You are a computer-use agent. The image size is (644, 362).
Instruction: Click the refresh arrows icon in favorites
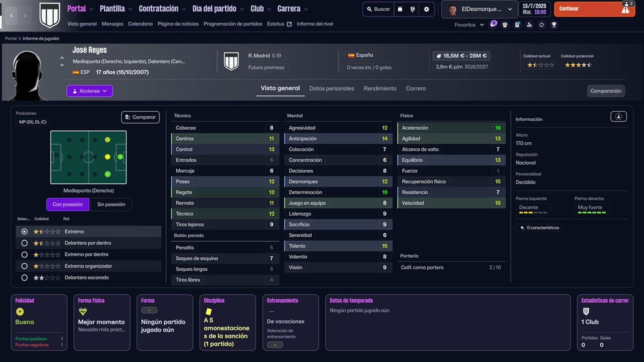coord(541,25)
